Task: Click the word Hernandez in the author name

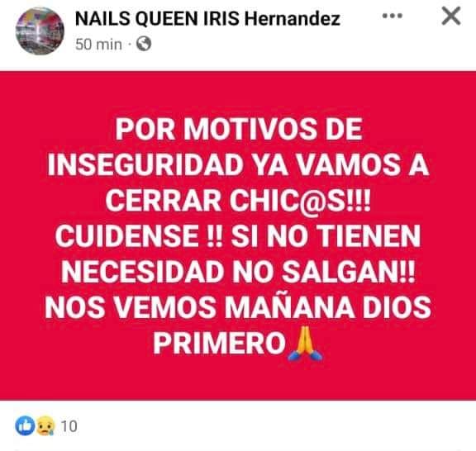Action: (292, 18)
